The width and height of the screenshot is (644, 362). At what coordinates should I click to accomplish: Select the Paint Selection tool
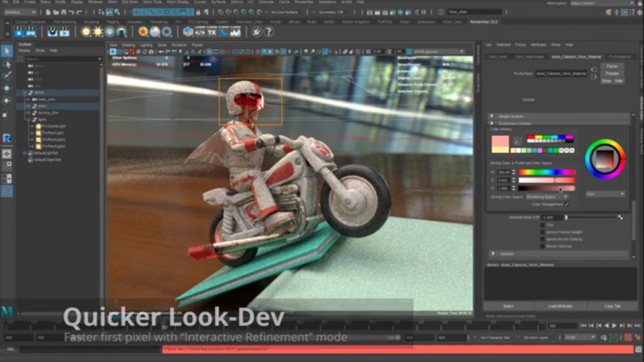(7, 76)
